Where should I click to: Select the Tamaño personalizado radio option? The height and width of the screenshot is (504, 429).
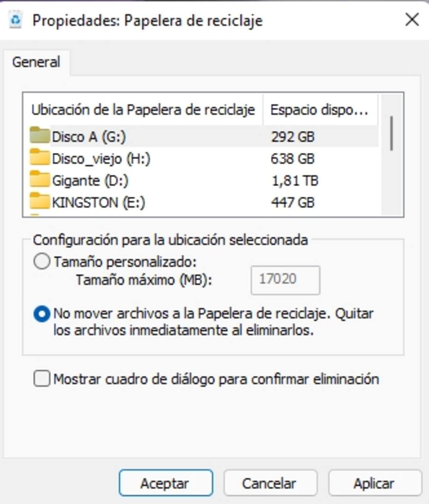pyautogui.click(x=42, y=261)
